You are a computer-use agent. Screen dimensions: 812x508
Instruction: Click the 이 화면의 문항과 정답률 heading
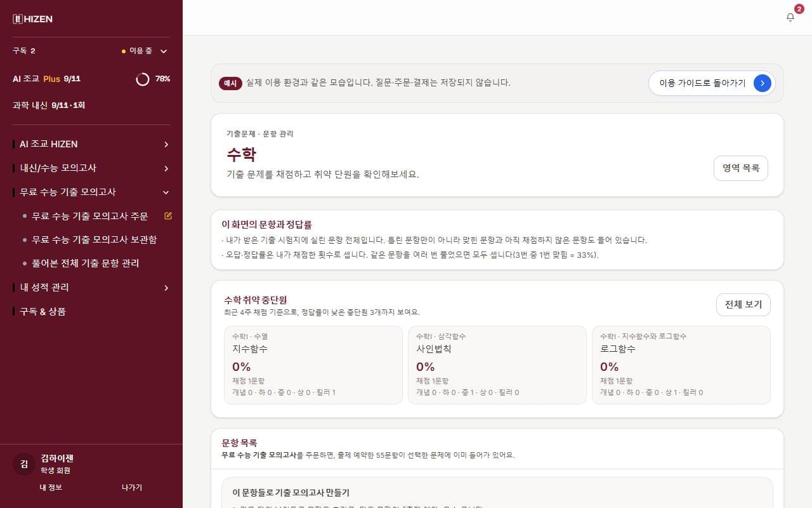[266, 225]
